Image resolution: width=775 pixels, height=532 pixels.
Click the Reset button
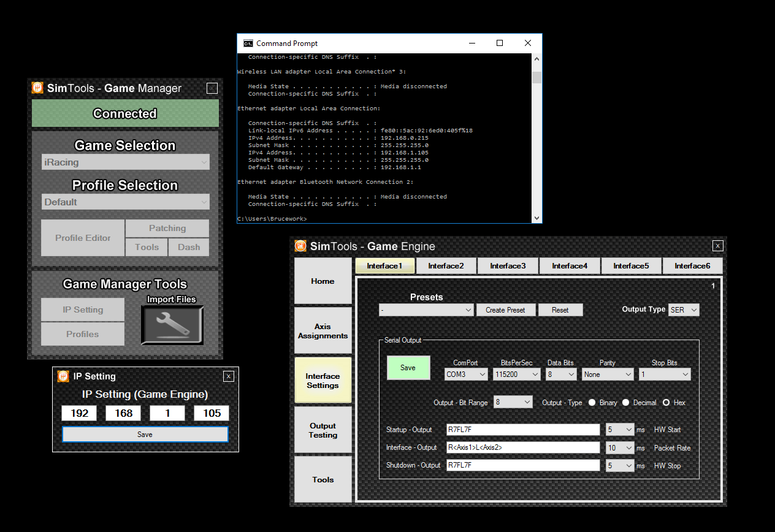(x=560, y=310)
